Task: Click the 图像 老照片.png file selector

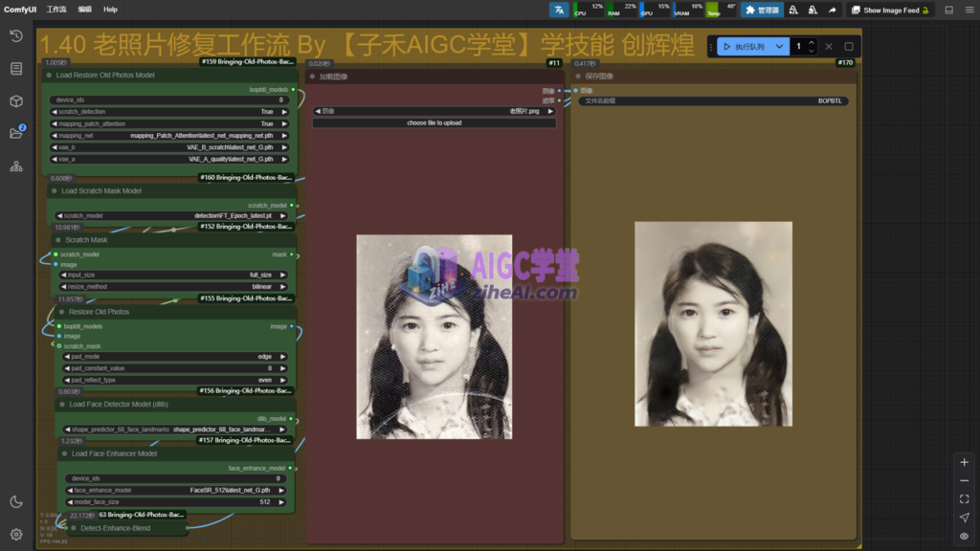Action: 434,111
